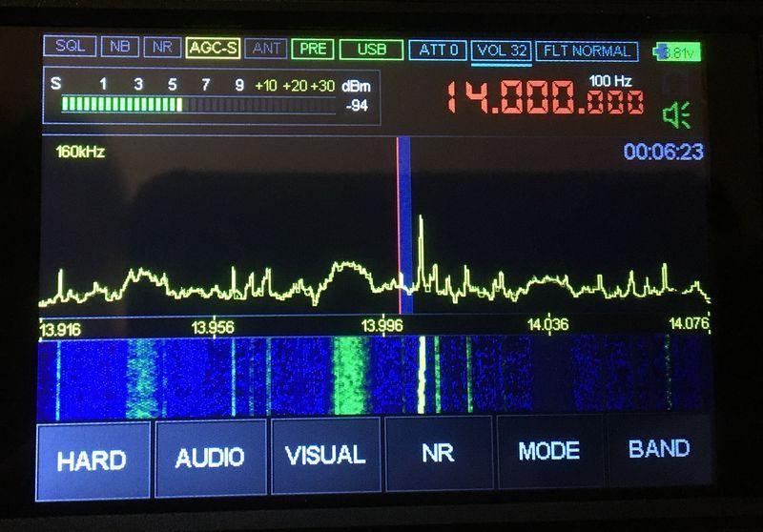Toggle the SQL squelch indicator
This screenshot has height=532, width=763.
point(70,47)
